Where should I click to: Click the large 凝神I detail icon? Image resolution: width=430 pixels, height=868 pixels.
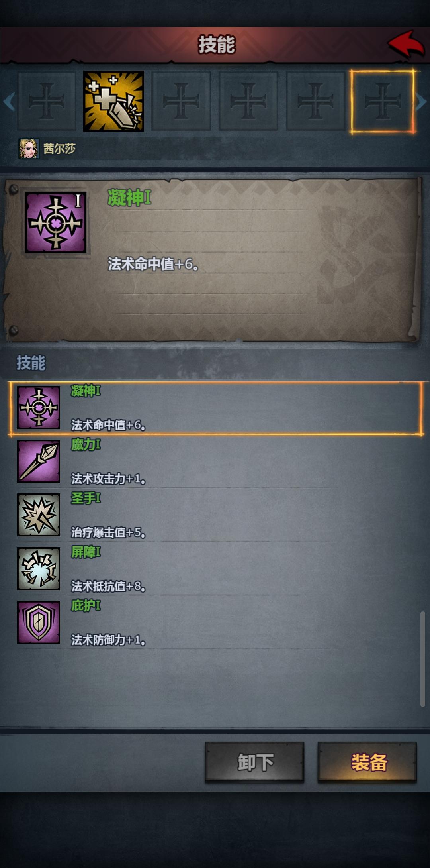[56, 222]
